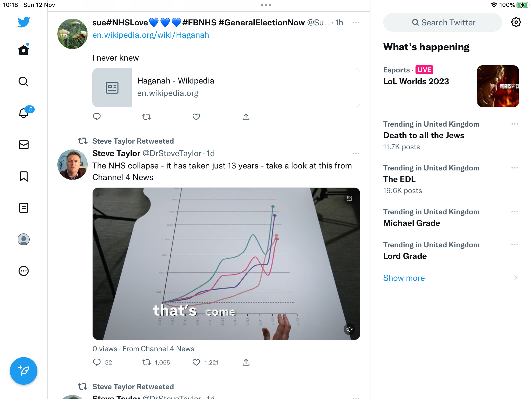Open the LoL Worlds 2023 trending item
Viewport: 532px width, 399px height.
click(x=451, y=86)
